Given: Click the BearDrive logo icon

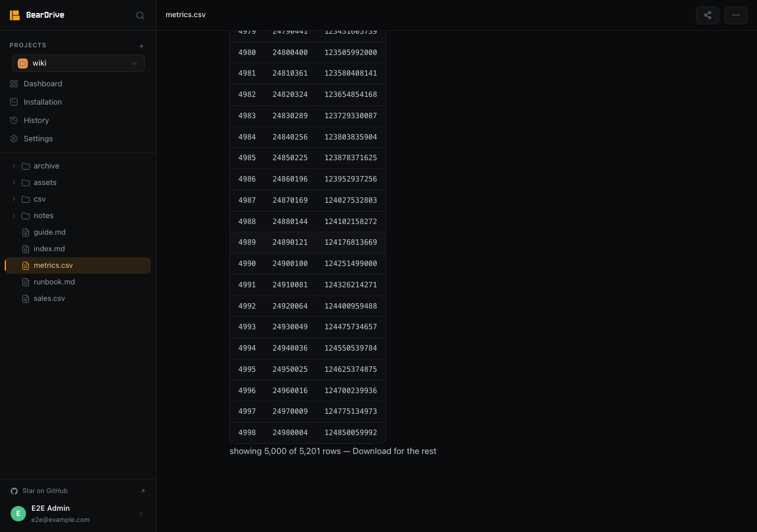Looking at the screenshot, I should pos(15,15).
